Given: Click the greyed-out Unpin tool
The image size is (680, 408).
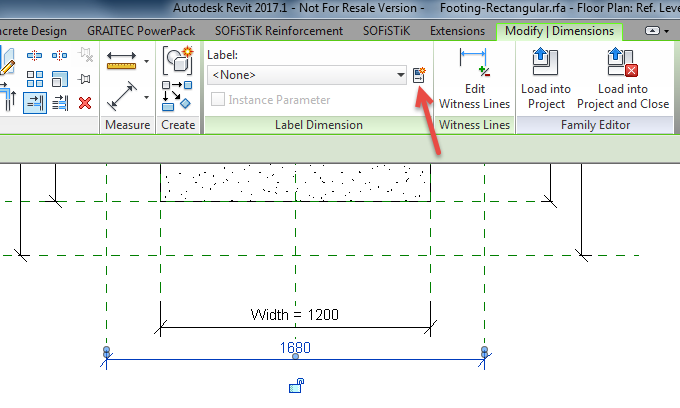Looking at the screenshot, I should coord(85,55).
